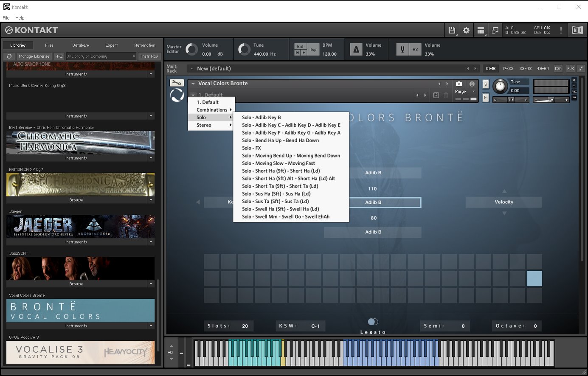This screenshot has width=588, height=376.
Task: Solo the Vocal Colors Bronte instrument
Action: 486,84
